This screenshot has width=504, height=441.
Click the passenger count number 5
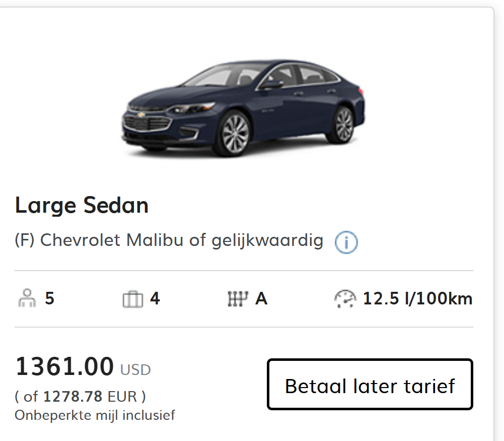(x=49, y=299)
